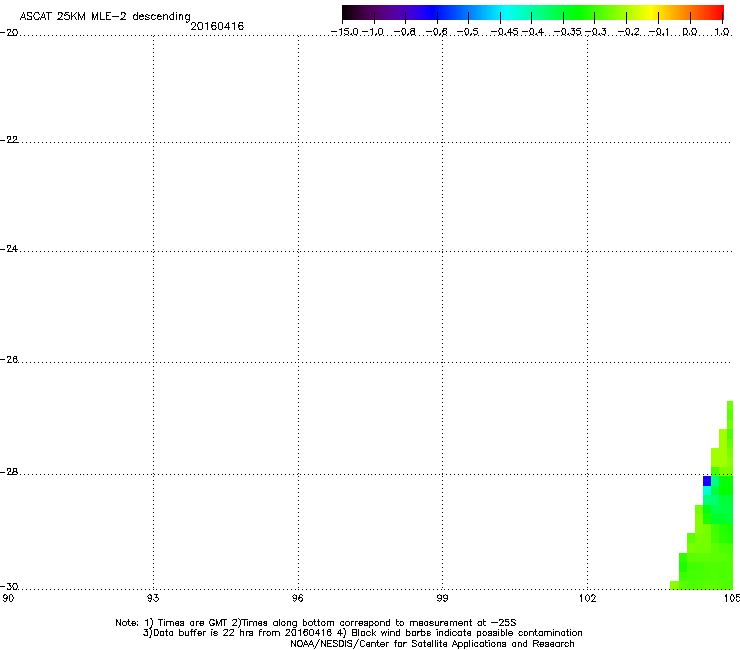Screen dimensions: 740x650
Task: Click the negative -1.0 color bar label
Action: (373, 32)
